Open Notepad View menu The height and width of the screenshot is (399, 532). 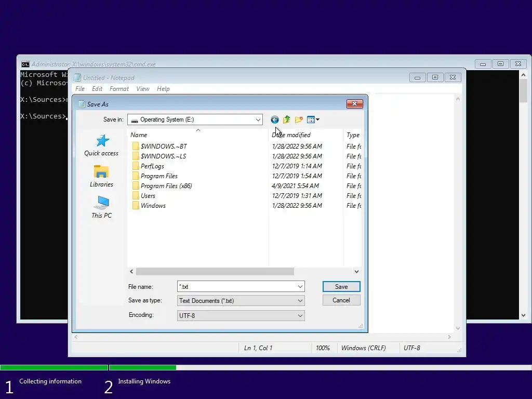(x=143, y=89)
